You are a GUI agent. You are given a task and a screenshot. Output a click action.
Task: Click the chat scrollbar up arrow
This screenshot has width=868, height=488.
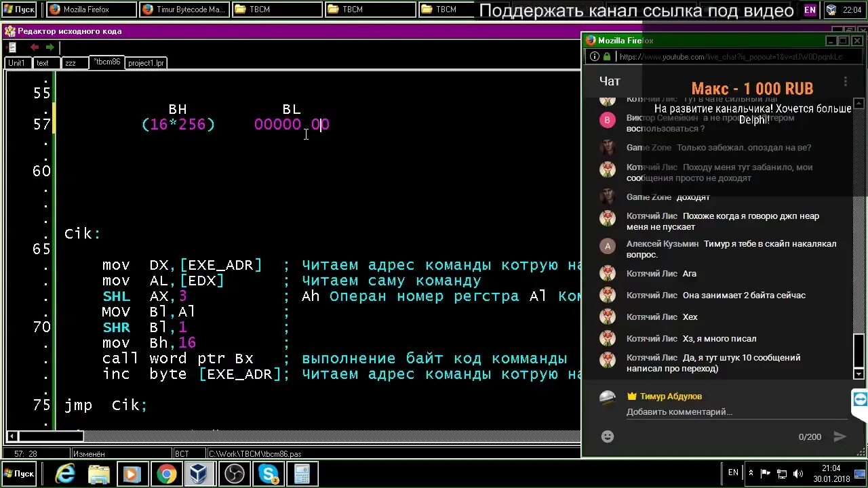pyautogui.click(x=859, y=104)
